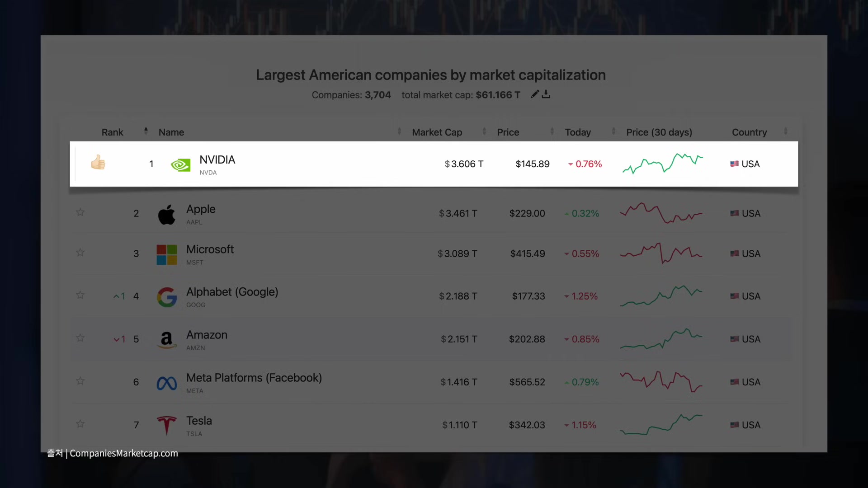Open the Meta Platforms (Facebook) link
868x488 pixels.
coord(254,378)
